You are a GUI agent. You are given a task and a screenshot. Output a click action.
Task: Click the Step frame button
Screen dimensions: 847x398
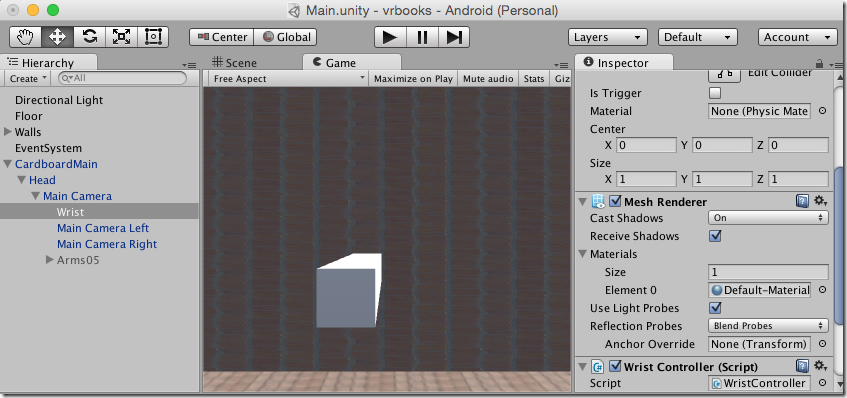[x=454, y=37]
